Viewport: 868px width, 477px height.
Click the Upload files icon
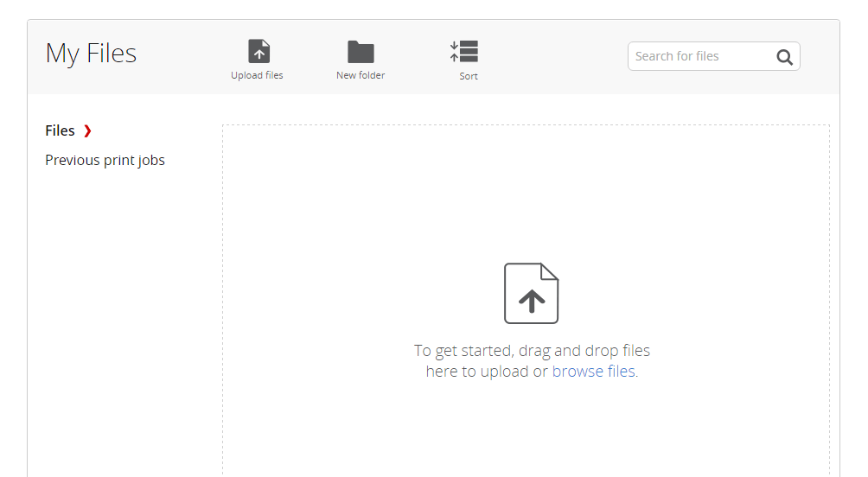[258, 52]
